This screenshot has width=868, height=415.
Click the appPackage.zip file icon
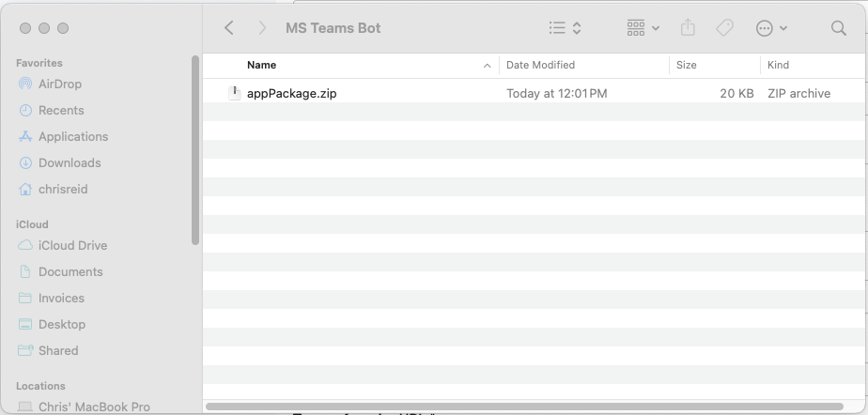[x=235, y=93]
